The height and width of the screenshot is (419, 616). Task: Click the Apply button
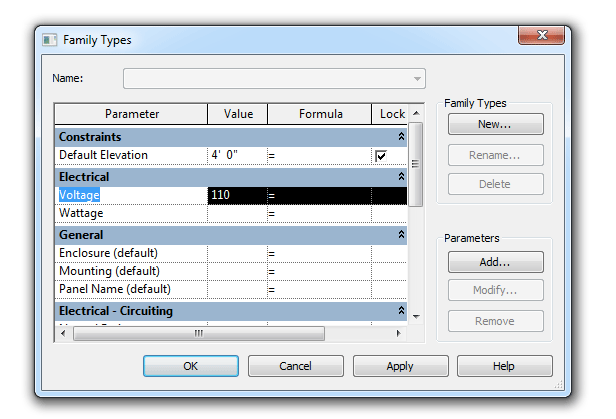click(401, 366)
